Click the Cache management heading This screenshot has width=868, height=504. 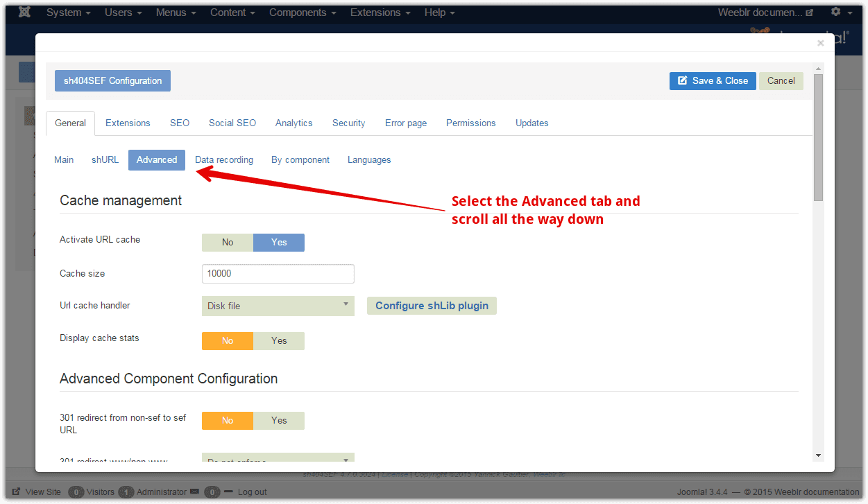pyautogui.click(x=121, y=200)
